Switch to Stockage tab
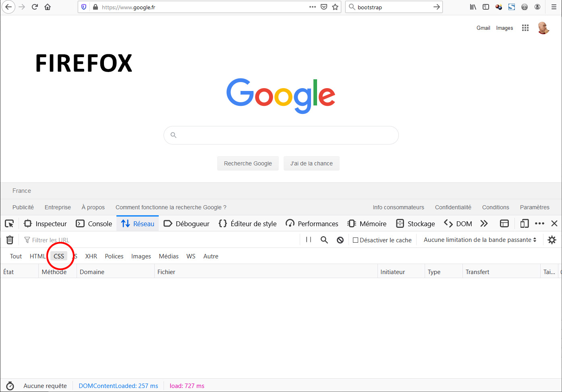 (x=415, y=223)
